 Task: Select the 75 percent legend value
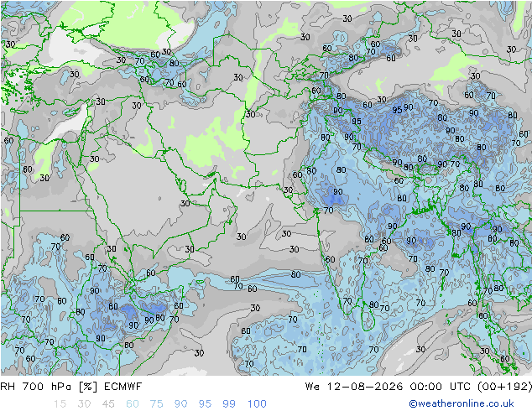click(x=157, y=404)
